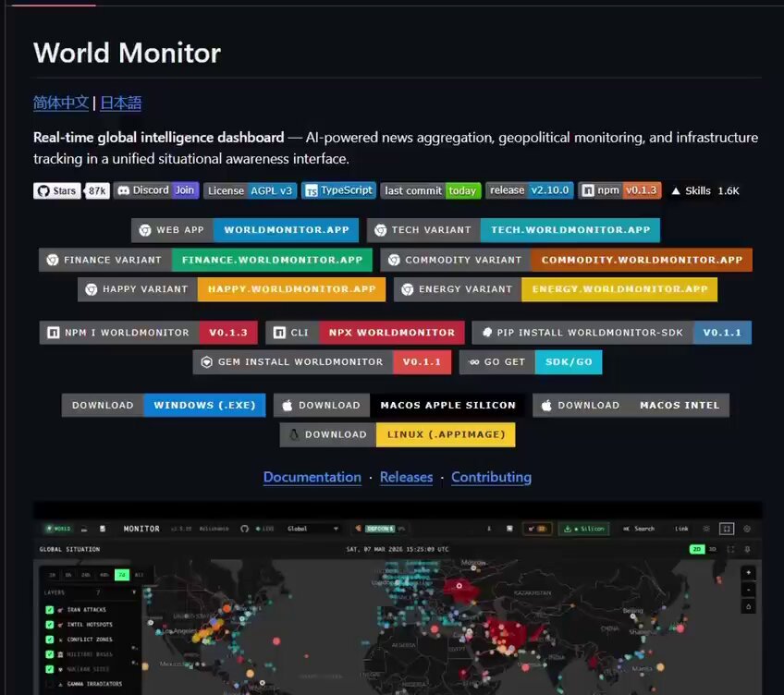Click the green WORLD variant pill
Viewport: 784px width, 695px height.
(x=58, y=529)
